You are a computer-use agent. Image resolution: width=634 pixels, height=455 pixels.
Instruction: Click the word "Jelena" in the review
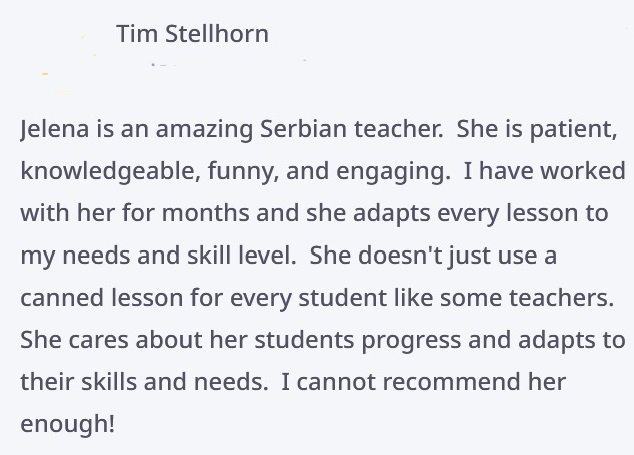(x=55, y=129)
